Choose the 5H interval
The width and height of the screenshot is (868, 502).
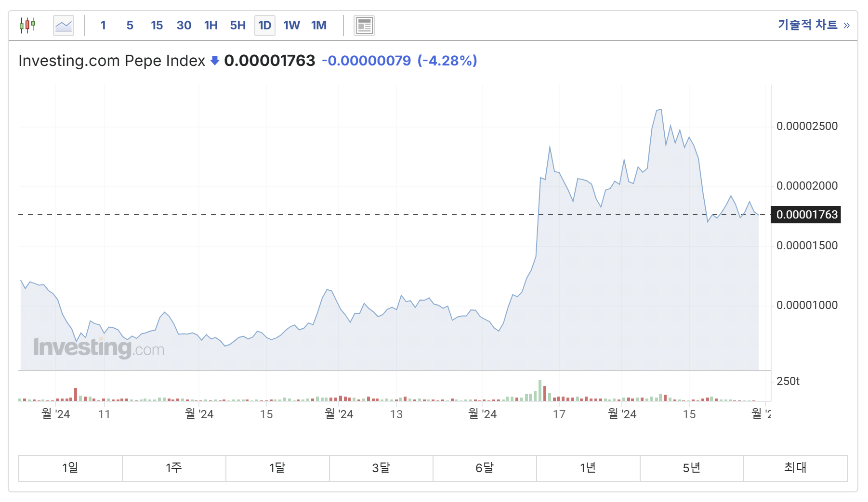[238, 26]
